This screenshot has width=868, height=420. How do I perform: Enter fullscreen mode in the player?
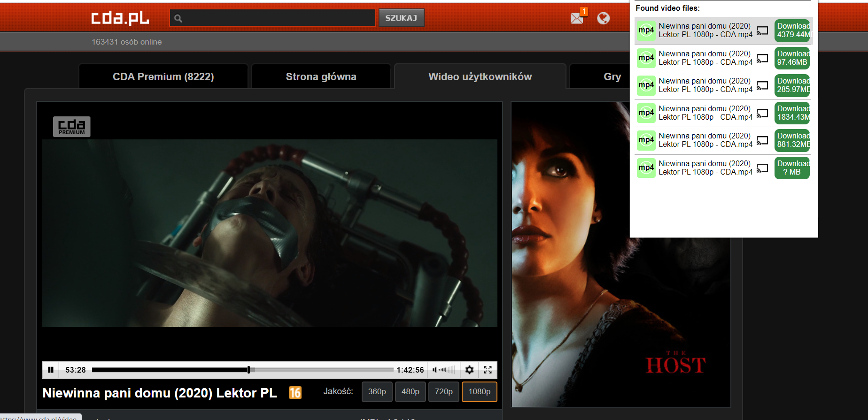(x=488, y=370)
